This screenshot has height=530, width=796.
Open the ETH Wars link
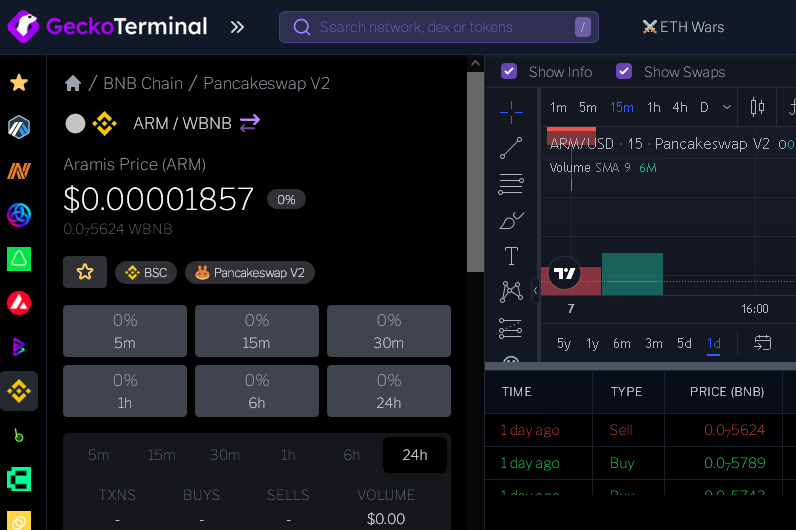tap(683, 27)
